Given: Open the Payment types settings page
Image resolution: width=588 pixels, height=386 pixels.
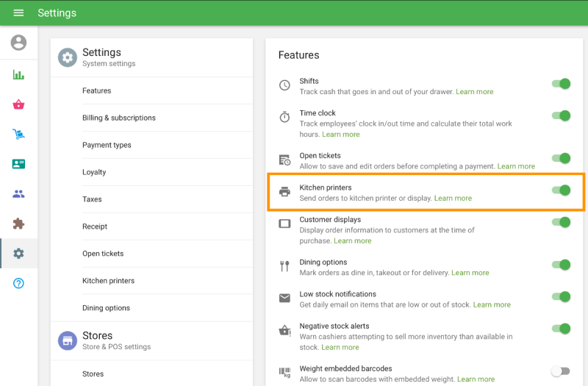Looking at the screenshot, I should tap(107, 145).
